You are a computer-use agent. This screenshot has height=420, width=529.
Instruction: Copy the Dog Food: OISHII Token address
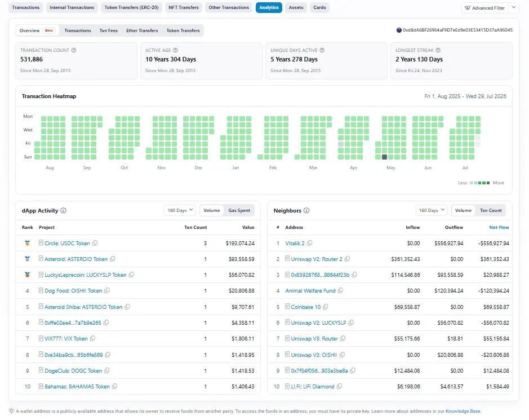click(107, 290)
